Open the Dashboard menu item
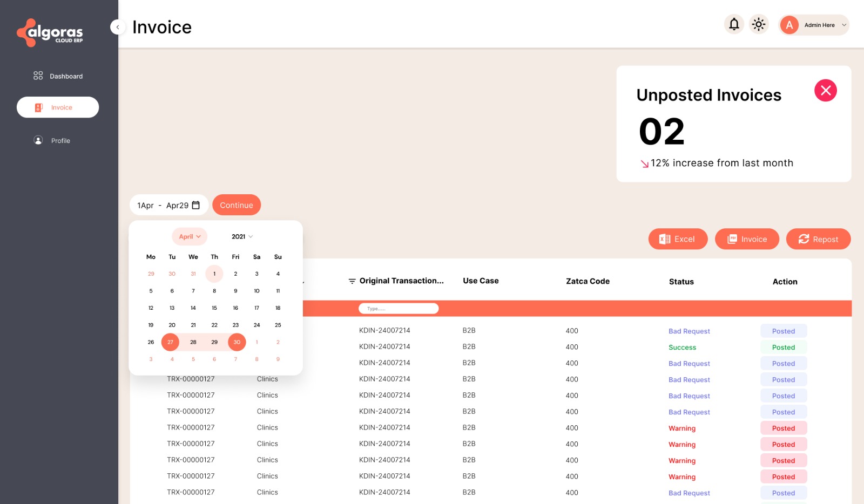 click(58, 76)
